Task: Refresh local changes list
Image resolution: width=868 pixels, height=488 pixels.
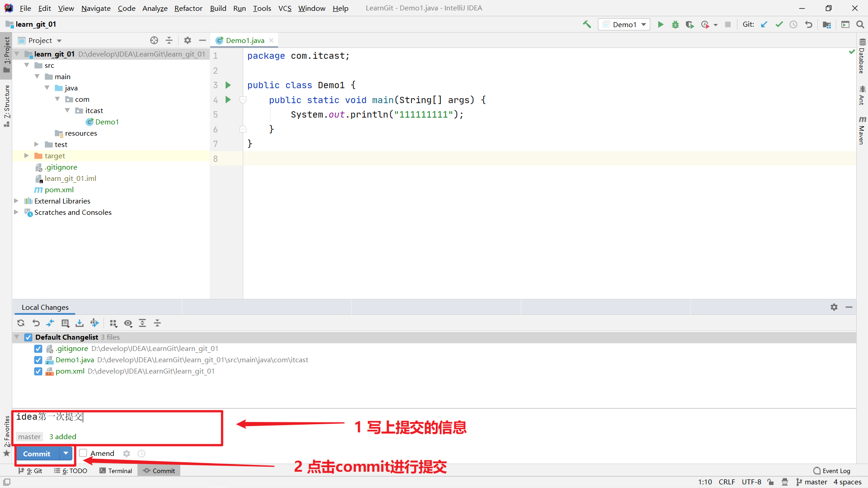Action: 21,323
